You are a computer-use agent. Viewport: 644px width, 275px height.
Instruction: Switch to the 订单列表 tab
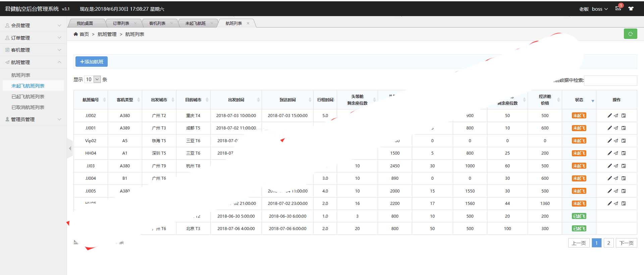(121, 23)
